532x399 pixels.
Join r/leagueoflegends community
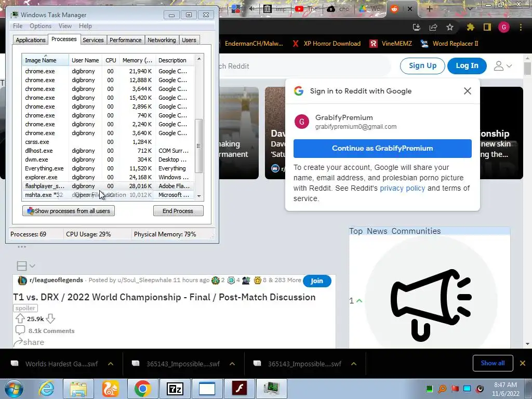click(x=317, y=281)
